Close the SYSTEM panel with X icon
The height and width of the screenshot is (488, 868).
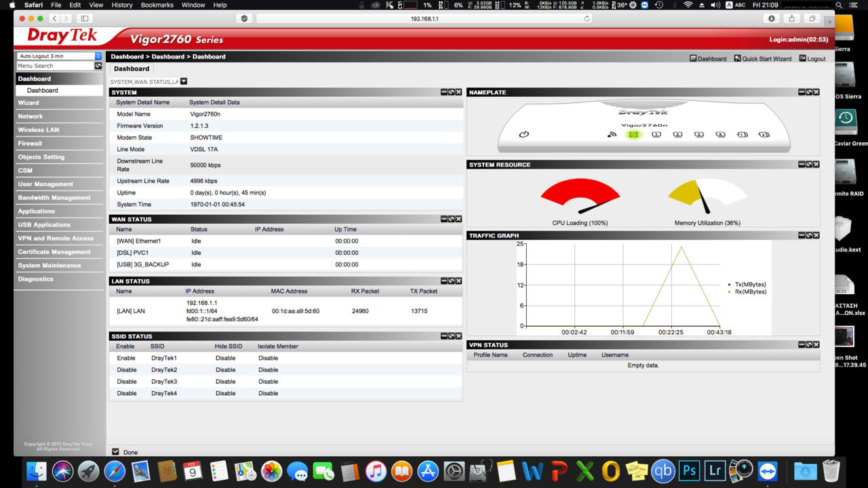click(x=459, y=92)
